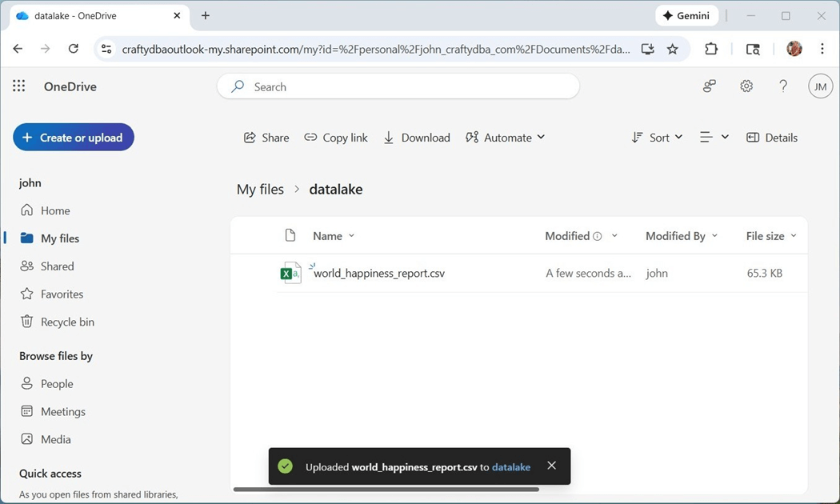Click the Create or upload button
Screen dimensions: 840x504
point(74,138)
